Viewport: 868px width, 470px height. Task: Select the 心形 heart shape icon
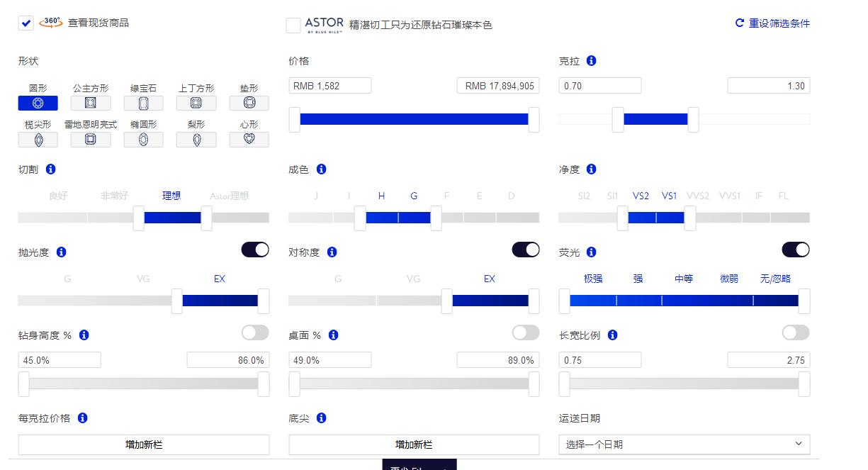point(249,140)
